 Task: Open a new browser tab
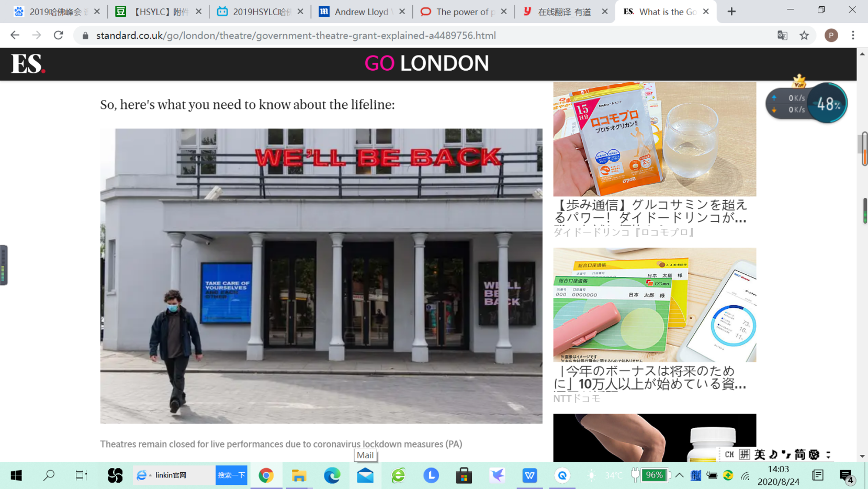(x=731, y=12)
